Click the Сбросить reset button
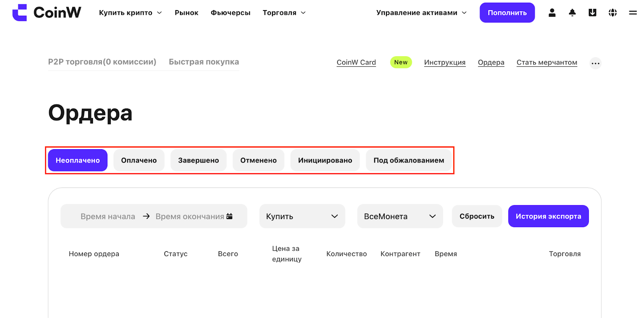Screen dimensions: 644x318 (477, 216)
